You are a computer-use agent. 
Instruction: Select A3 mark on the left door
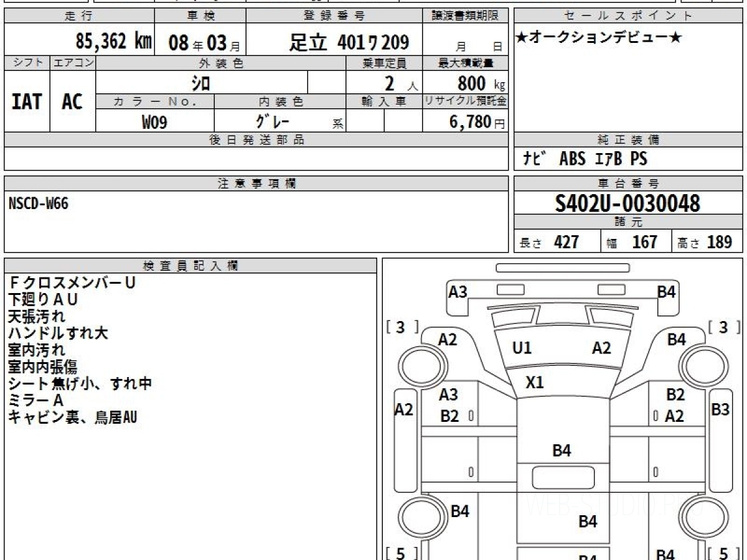click(x=448, y=394)
